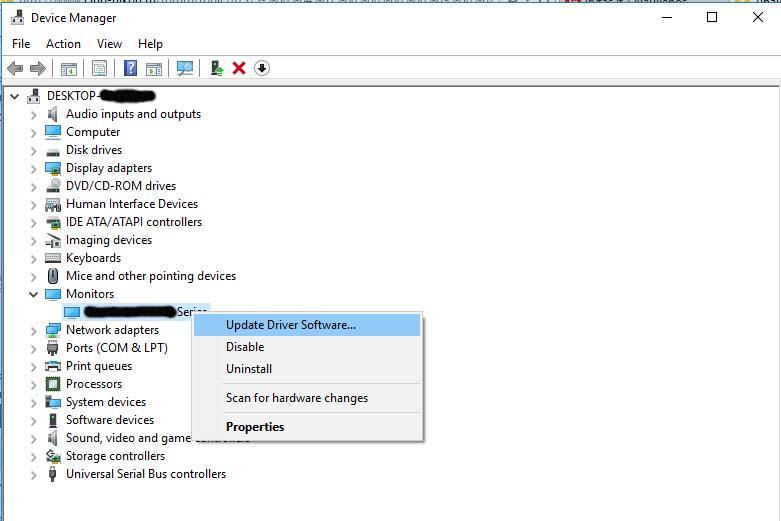Image resolution: width=781 pixels, height=521 pixels.
Task: Click the Storage controllers icon
Action: [53, 456]
